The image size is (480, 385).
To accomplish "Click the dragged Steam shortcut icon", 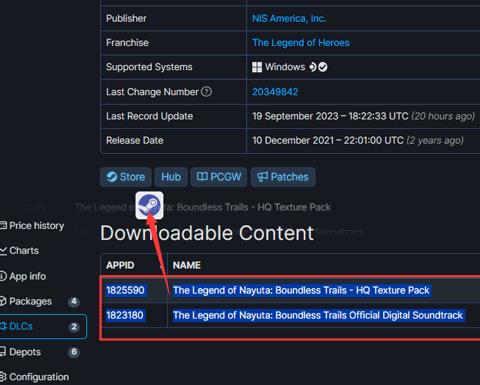I will (x=149, y=205).
